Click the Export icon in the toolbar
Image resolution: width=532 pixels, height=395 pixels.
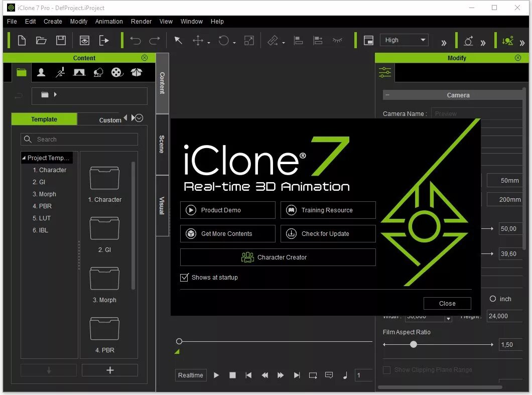(104, 40)
